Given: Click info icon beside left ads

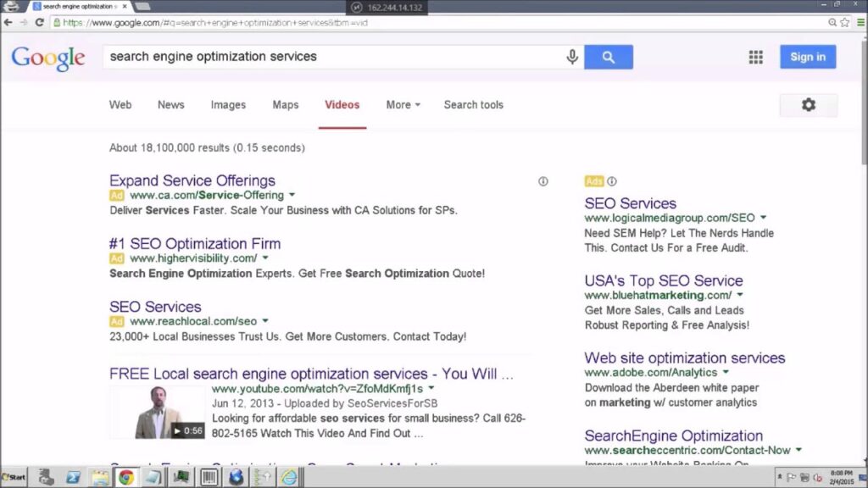Looking at the screenshot, I should coord(543,181).
